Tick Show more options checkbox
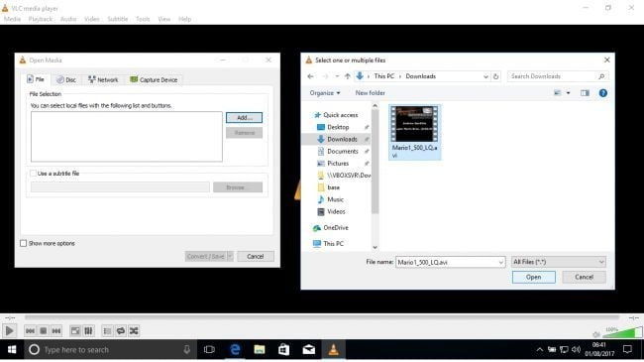644x362 pixels. (x=24, y=244)
